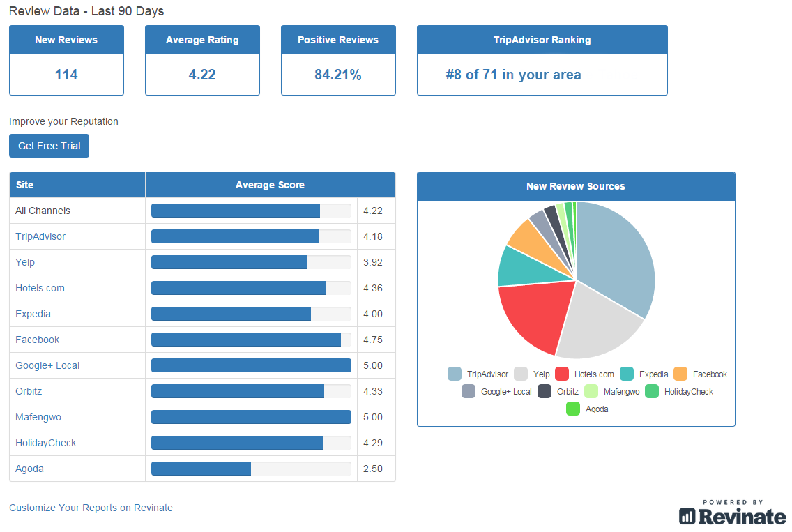The width and height of the screenshot is (792, 532).
Task: Toggle Mafengwo light green legend swatch
Action: 591,392
